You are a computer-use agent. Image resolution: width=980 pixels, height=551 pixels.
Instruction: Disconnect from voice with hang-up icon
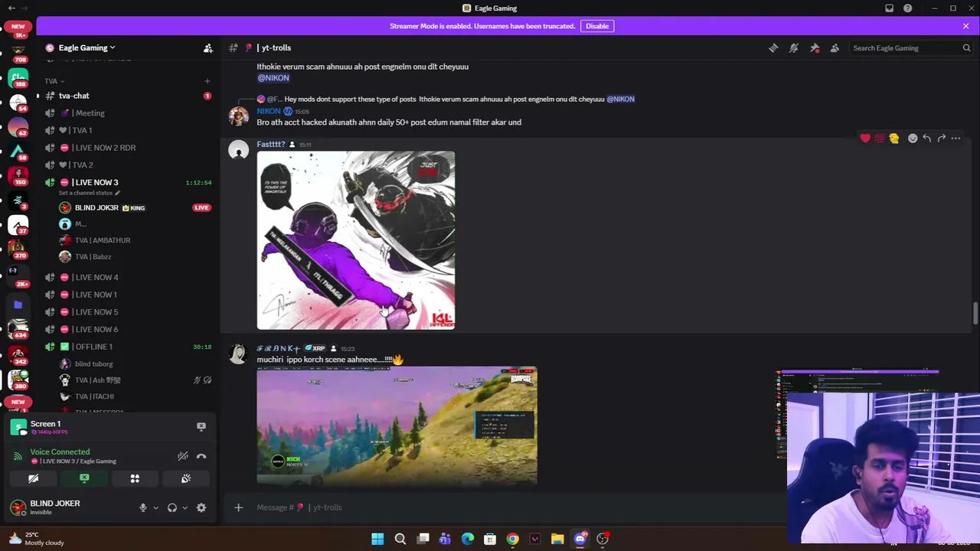click(201, 456)
